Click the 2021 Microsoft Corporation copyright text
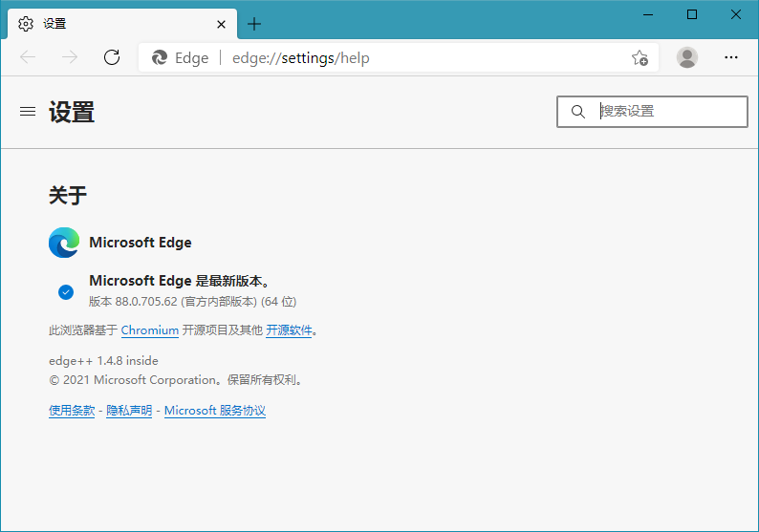The image size is (759, 532). click(x=177, y=380)
